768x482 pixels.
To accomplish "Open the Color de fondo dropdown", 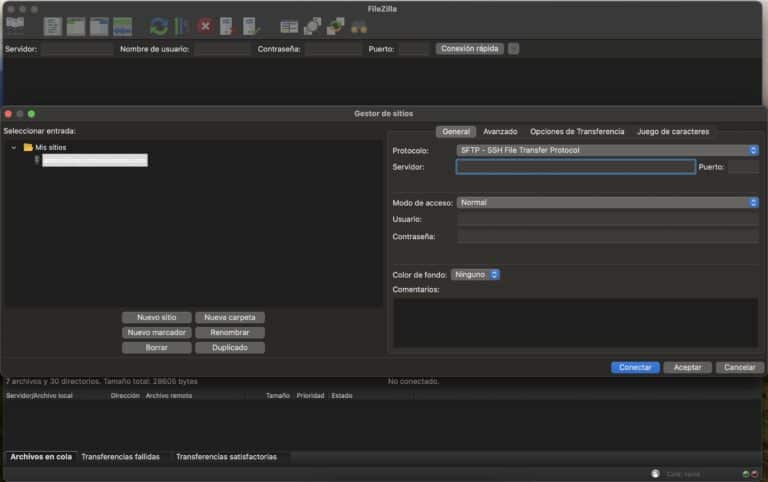I will pos(475,275).
